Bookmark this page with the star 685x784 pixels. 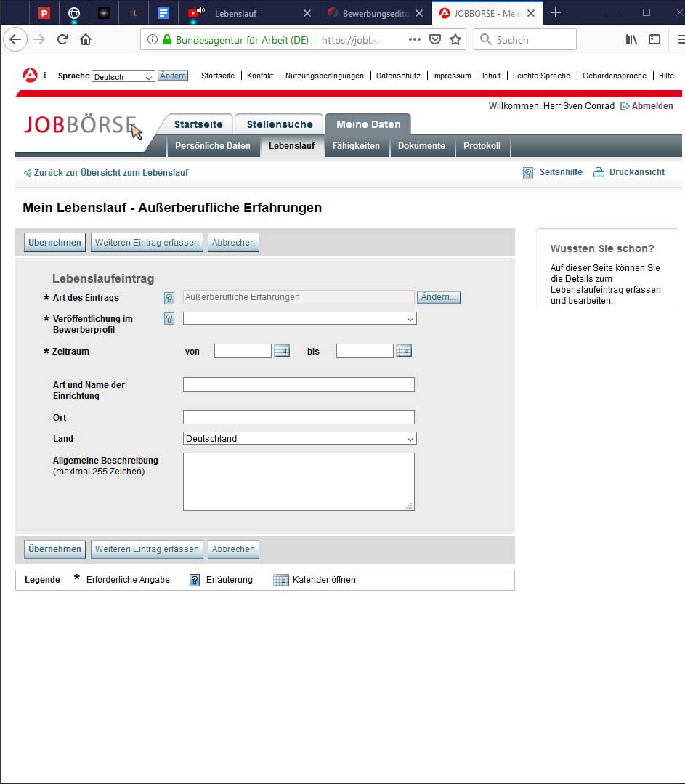click(x=455, y=39)
